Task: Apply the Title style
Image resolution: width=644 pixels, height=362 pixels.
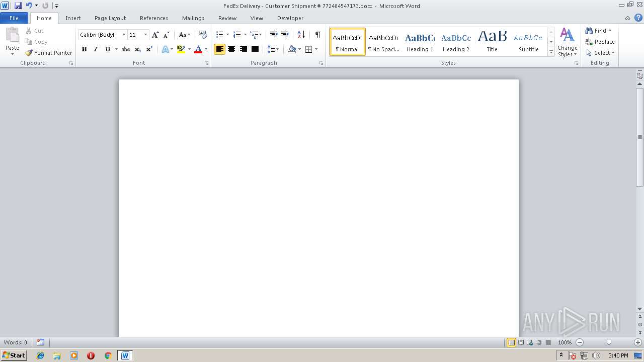Action: pos(492,42)
